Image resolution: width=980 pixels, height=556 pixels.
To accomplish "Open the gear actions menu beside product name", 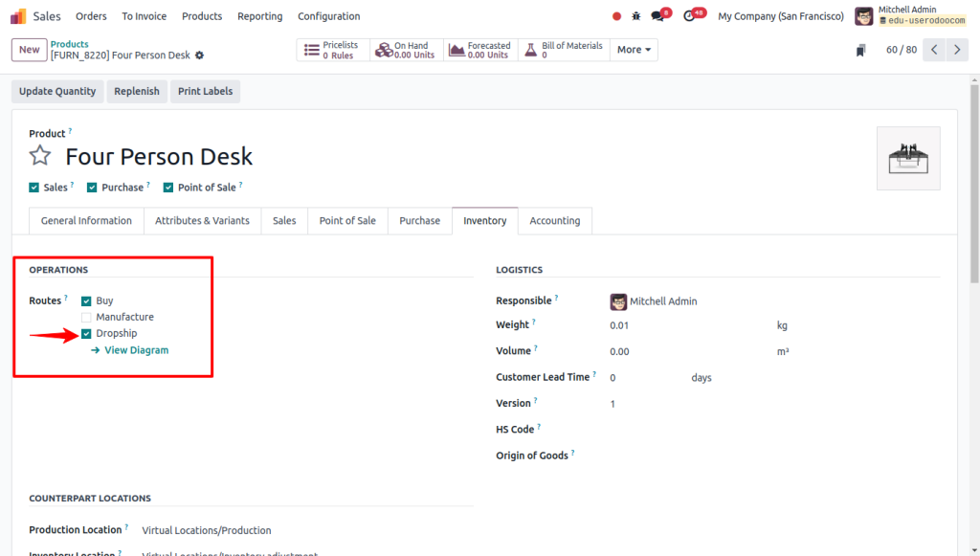I will [199, 55].
